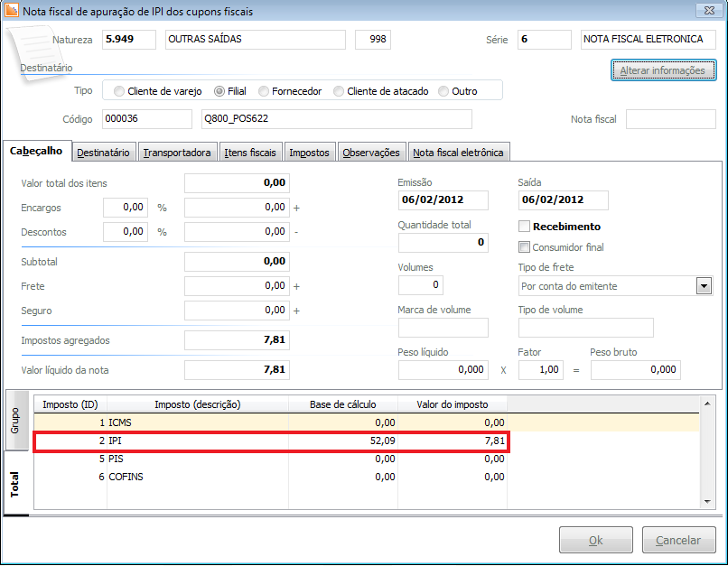
Task: Close the Nota fiscal de apuração window
Action: click(x=709, y=11)
